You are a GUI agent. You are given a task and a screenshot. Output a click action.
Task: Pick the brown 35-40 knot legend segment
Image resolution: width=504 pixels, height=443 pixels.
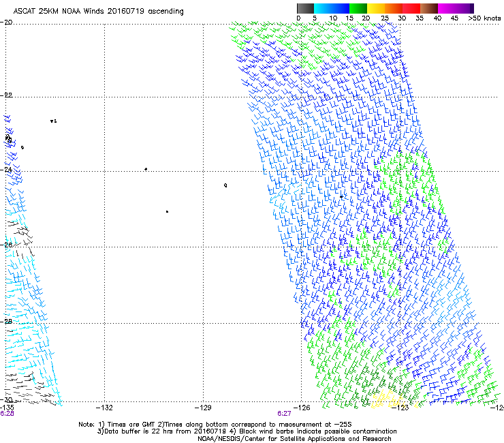coord(429,8)
